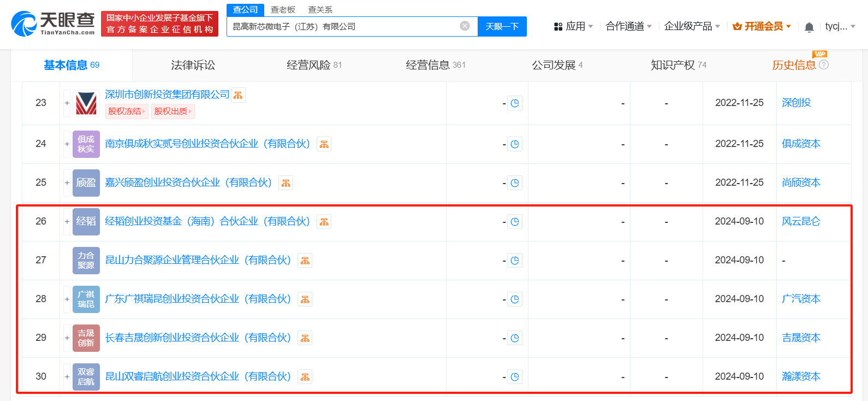Expand row 23 with the plus button
868x401 pixels.
(67, 103)
